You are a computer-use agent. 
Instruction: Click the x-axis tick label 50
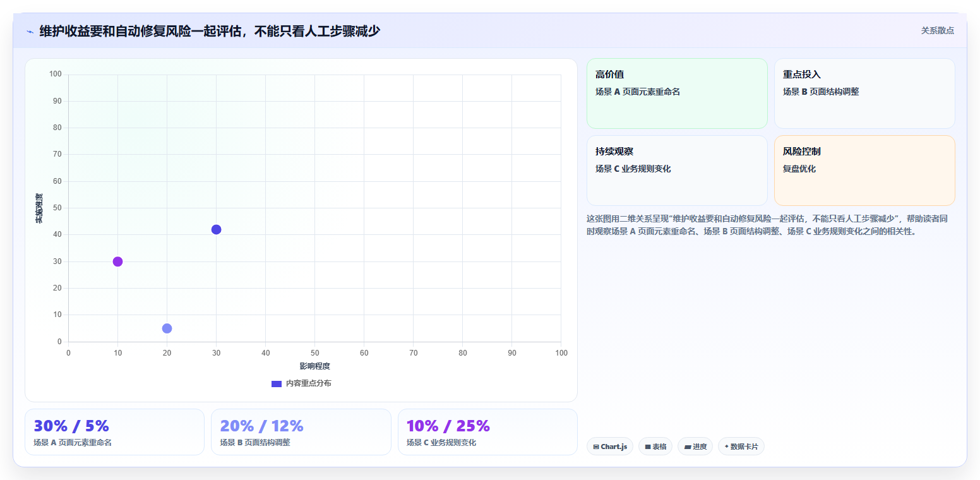314,352
